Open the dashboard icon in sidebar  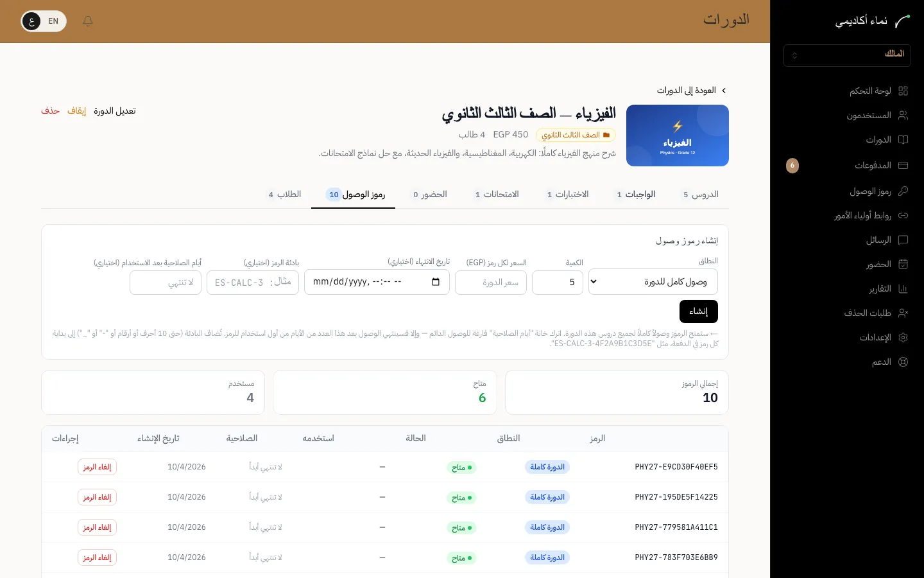[903, 91]
